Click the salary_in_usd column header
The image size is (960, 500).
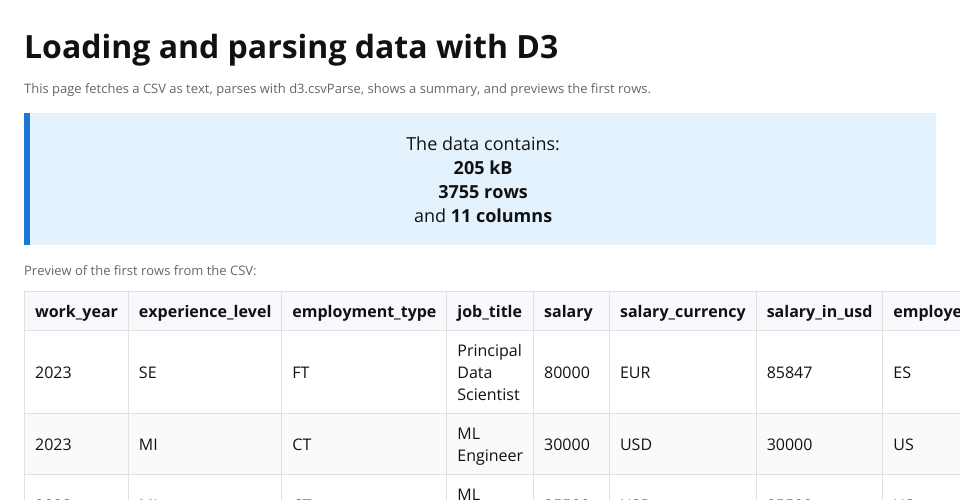coord(819,312)
